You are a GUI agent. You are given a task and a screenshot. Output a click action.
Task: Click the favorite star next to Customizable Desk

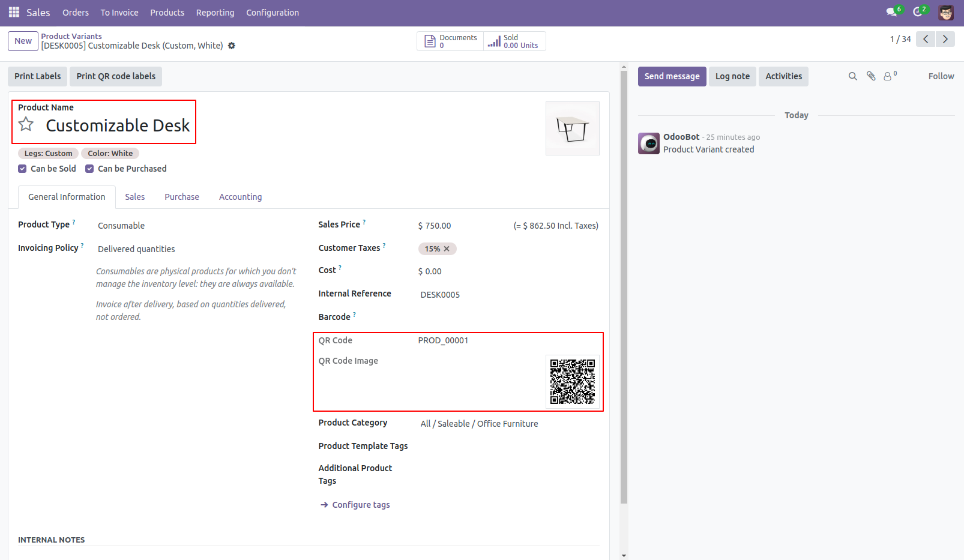click(x=26, y=124)
